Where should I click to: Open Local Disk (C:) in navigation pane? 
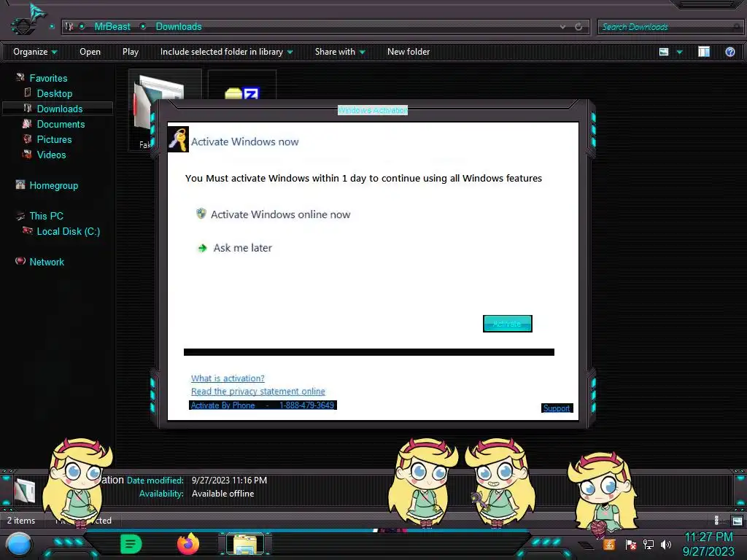point(68,231)
